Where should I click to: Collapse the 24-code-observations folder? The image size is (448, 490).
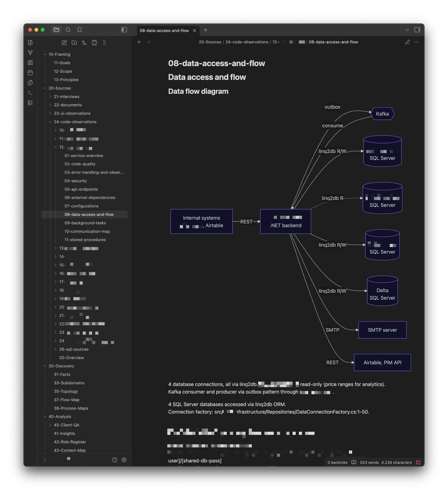[50, 122]
